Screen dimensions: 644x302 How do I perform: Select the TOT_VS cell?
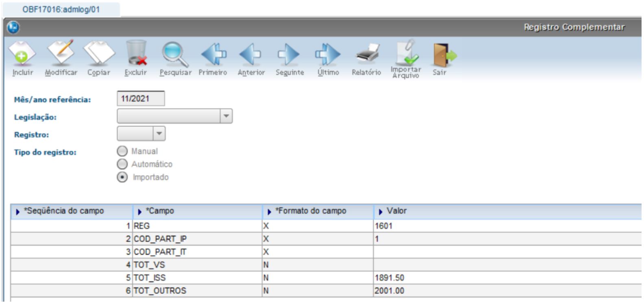[x=198, y=265]
